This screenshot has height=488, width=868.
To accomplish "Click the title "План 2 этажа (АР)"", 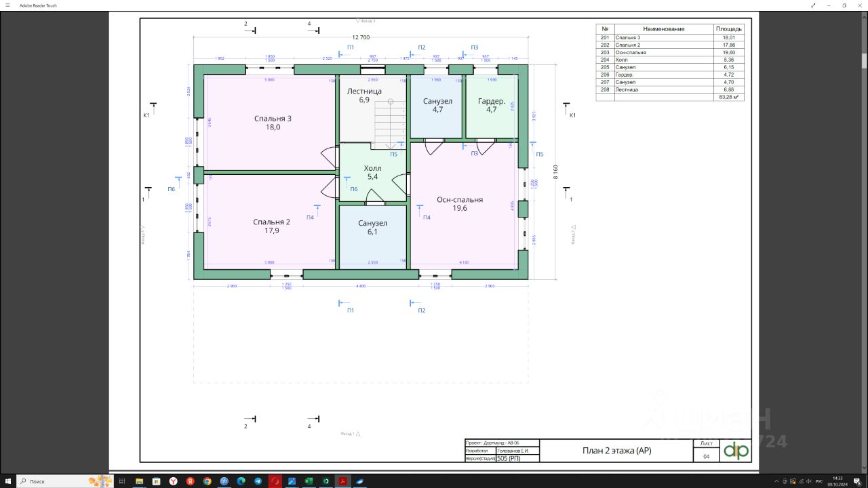I will (x=616, y=451).
